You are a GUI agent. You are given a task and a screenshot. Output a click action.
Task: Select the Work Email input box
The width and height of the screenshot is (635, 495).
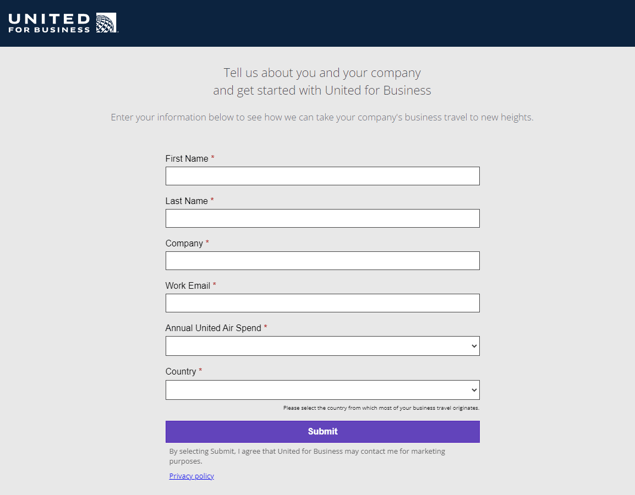[x=322, y=303]
